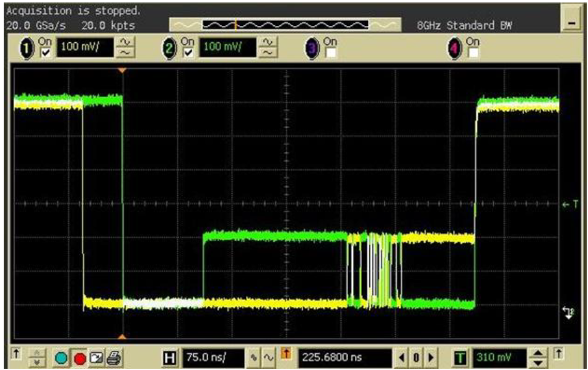Enable the channel 3 On checkbox

pyautogui.click(x=329, y=54)
